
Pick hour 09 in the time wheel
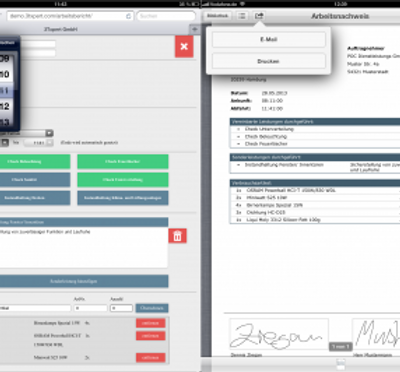coord(6,59)
